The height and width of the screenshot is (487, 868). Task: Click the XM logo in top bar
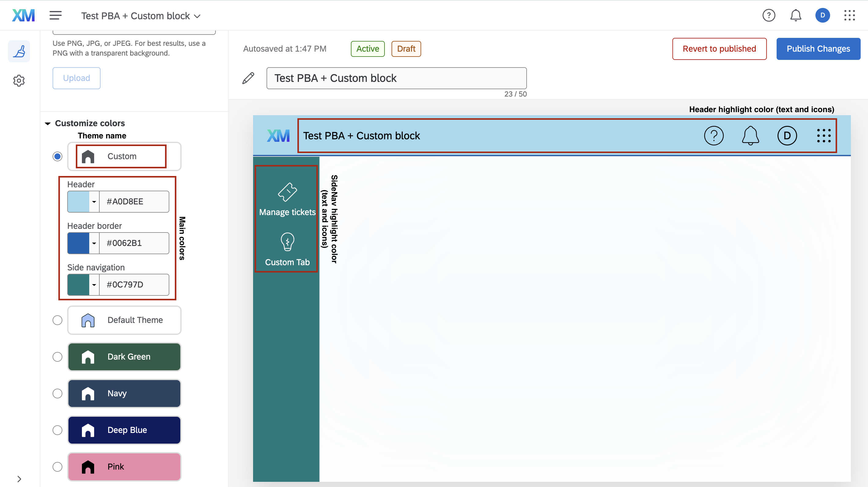pyautogui.click(x=23, y=16)
